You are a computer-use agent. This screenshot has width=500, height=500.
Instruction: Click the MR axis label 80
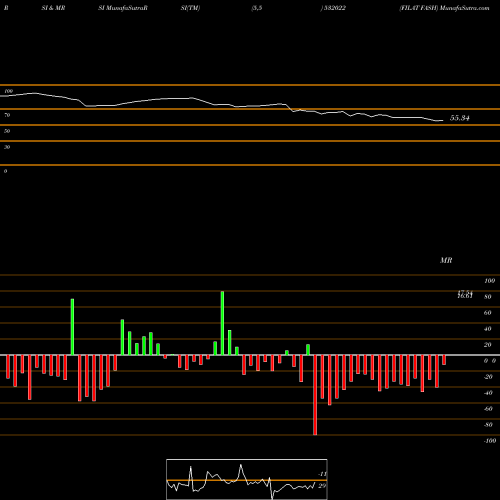[488, 297]
